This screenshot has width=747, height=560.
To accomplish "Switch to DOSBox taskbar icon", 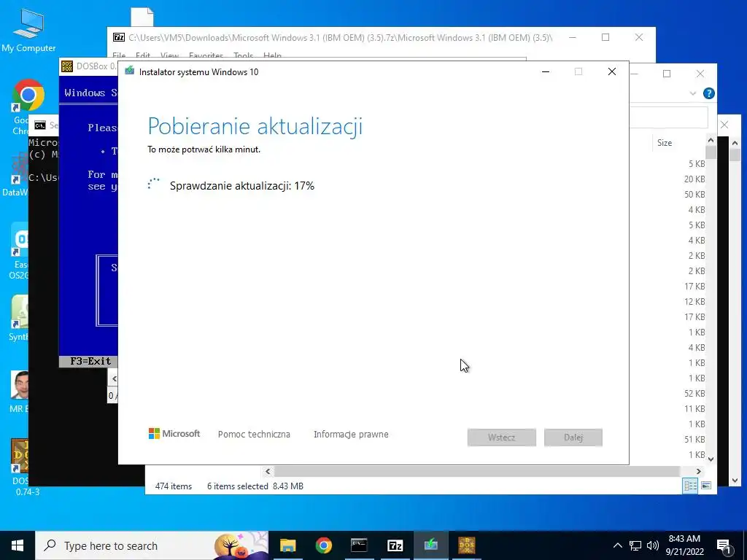I will 466,545.
